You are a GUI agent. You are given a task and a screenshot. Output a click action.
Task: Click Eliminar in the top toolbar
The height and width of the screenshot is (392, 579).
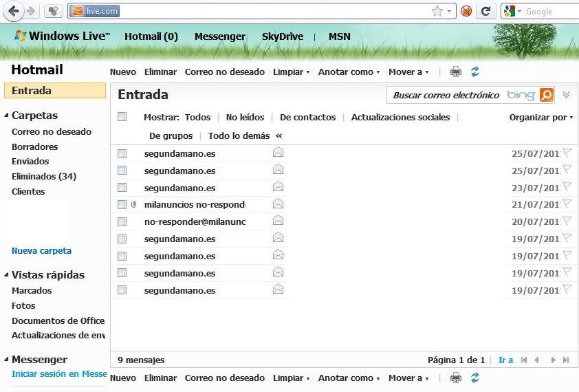coord(161,72)
